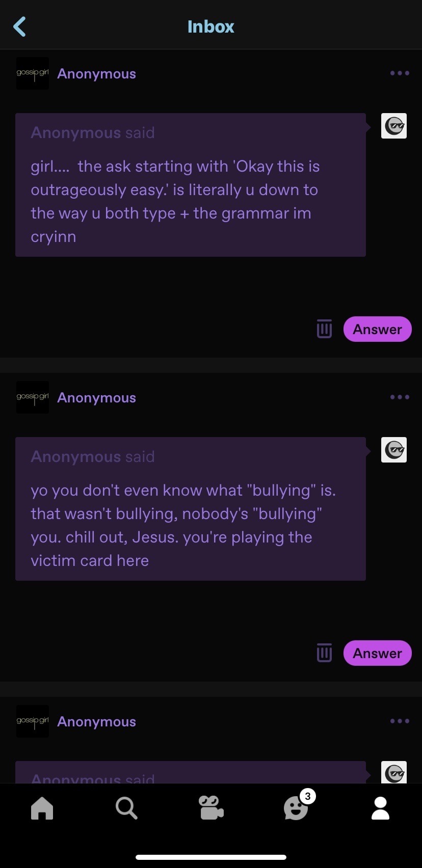The width and height of the screenshot is (422, 868).
Task: Open the third ask's Anonymous sender name
Action: coord(97,722)
